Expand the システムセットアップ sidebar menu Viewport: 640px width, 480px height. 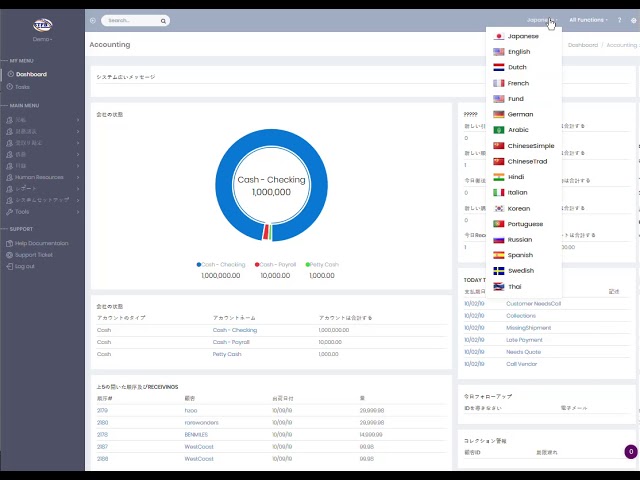(42, 200)
